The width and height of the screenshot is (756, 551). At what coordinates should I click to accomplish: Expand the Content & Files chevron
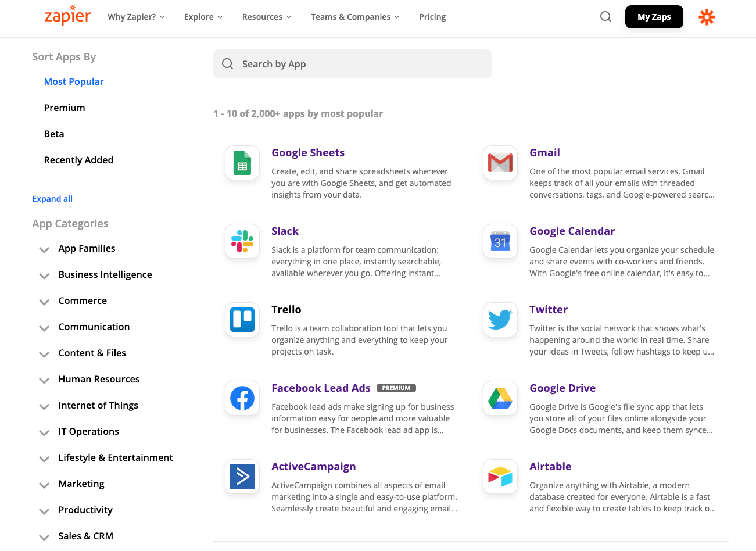pyautogui.click(x=44, y=355)
